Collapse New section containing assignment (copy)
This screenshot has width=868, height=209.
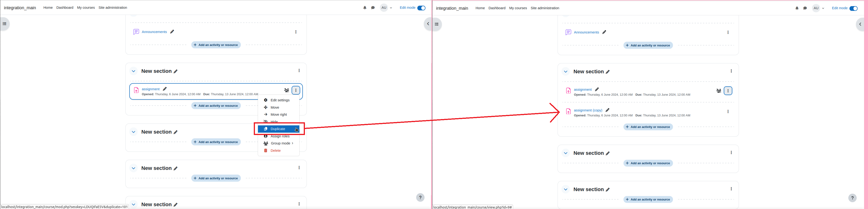565,72
